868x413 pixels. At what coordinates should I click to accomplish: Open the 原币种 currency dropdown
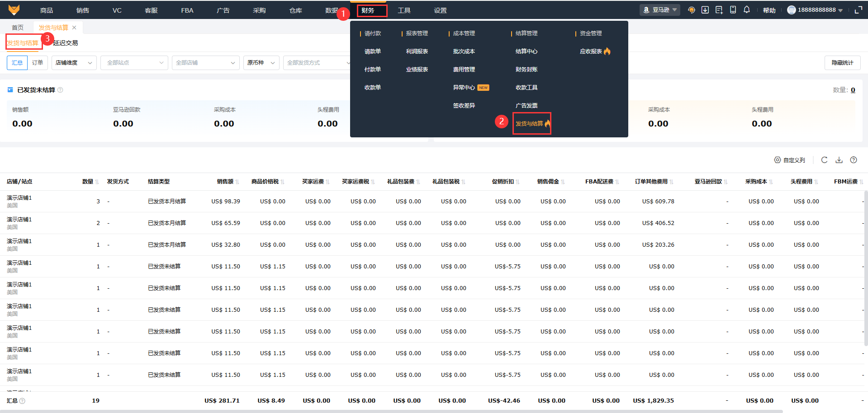pyautogui.click(x=261, y=63)
